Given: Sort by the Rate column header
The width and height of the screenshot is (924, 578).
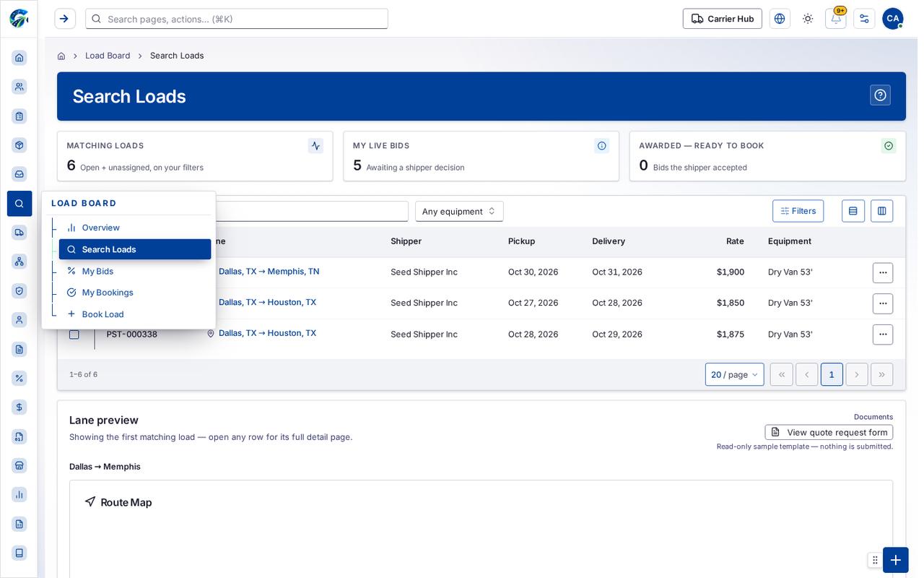Looking at the screenshot, I should 735,241.
